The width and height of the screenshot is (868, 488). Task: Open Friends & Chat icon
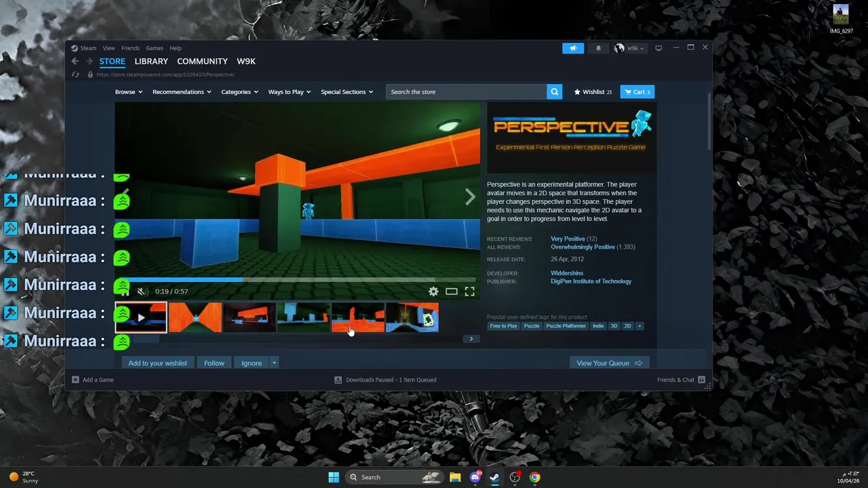click(701, 380)
